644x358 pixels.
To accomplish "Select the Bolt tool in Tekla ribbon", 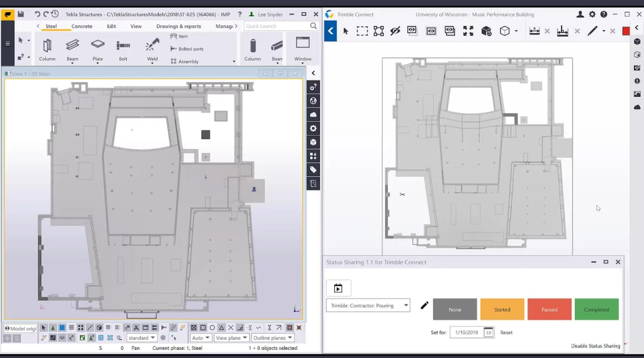I will (123, 49).
